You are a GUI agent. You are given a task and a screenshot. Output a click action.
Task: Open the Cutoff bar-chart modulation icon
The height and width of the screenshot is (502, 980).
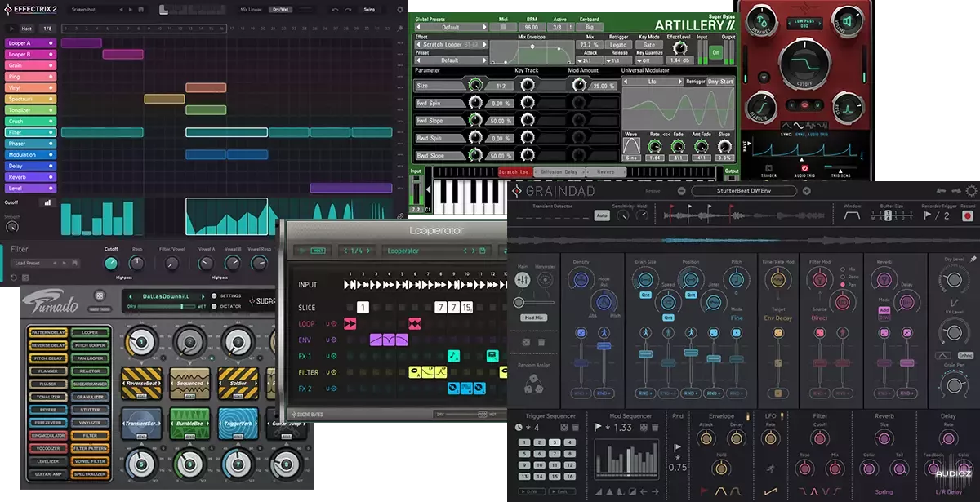point(47,202)
